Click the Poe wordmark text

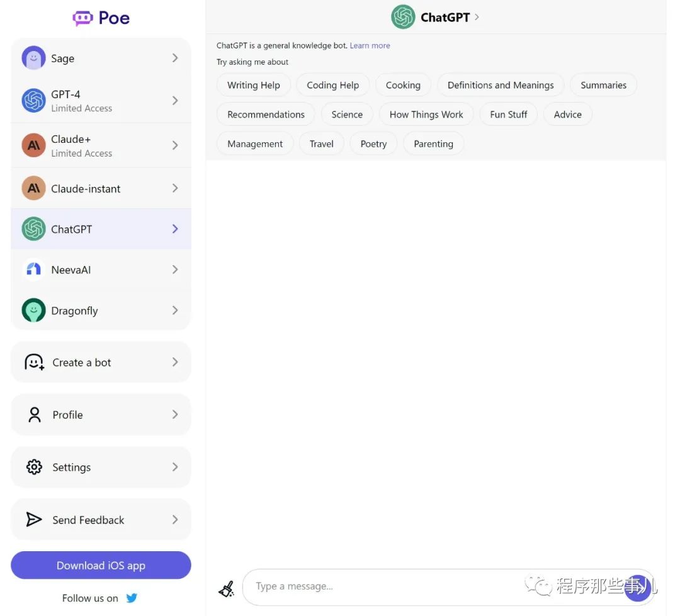tap(114, 18)
